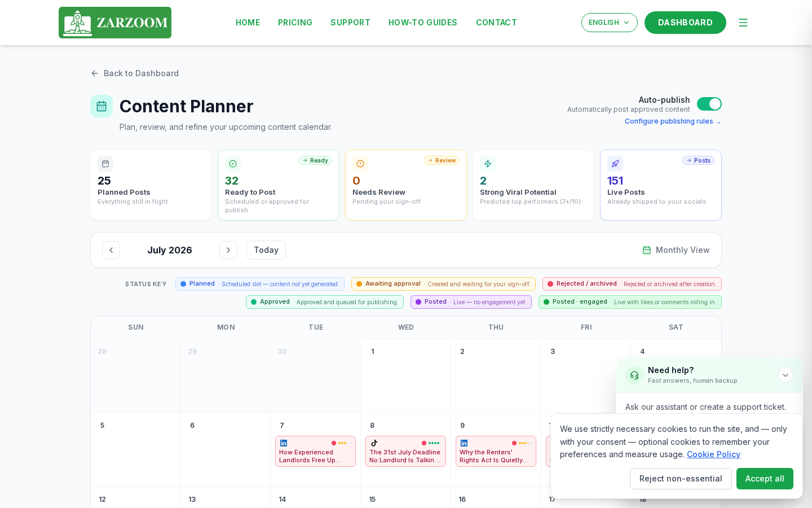This screenshot has height=508, width=812.
Task: Open the English language dropdown
Action: pyautogui.click(x=610, y=23)
